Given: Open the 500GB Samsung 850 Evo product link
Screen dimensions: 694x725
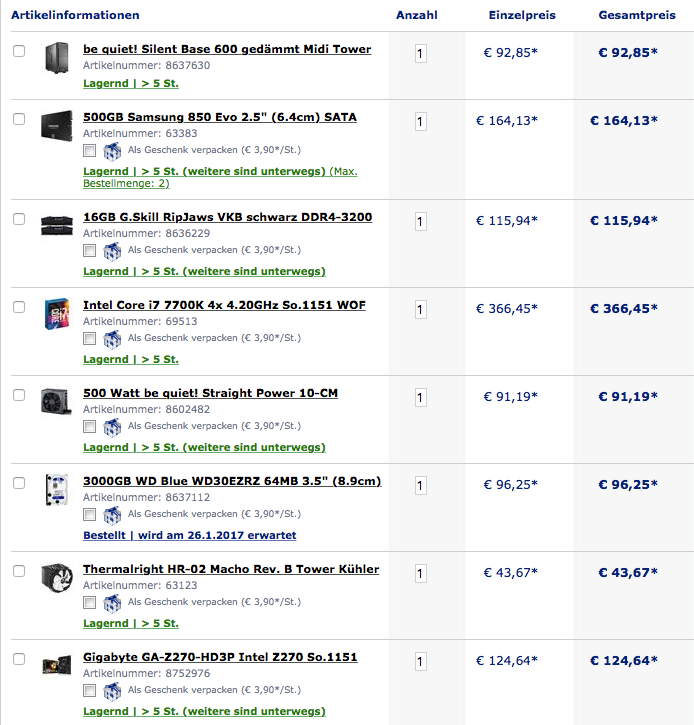Looking at the screenshot, I should pyautogui.click(x=219, y=117).
